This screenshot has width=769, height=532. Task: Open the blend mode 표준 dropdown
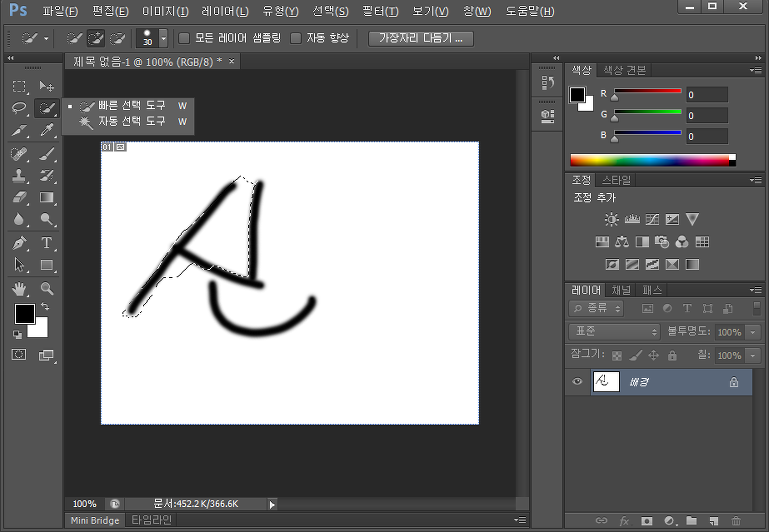pos(614,332)
